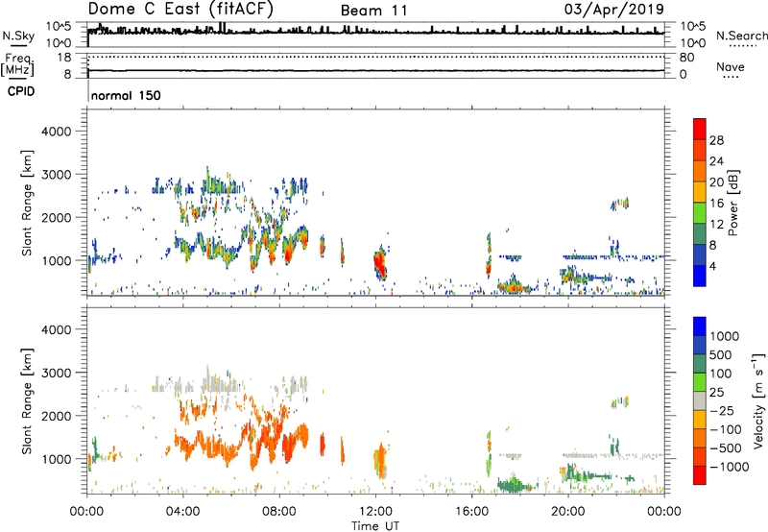Select the "Beam 11" header text
Viewport: 768px width, 532px height.
point(373,11)
